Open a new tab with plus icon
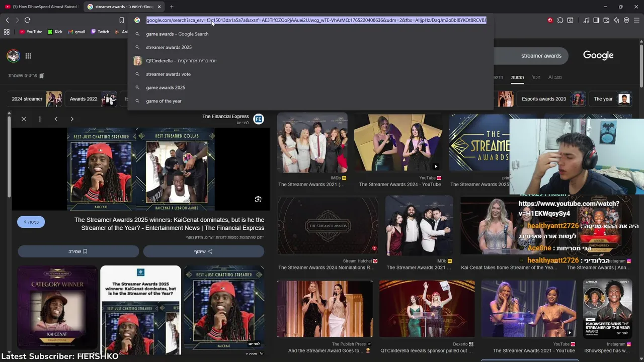Image resolution: width=644 pixels, height=362 pixels. tap(172, 7)
